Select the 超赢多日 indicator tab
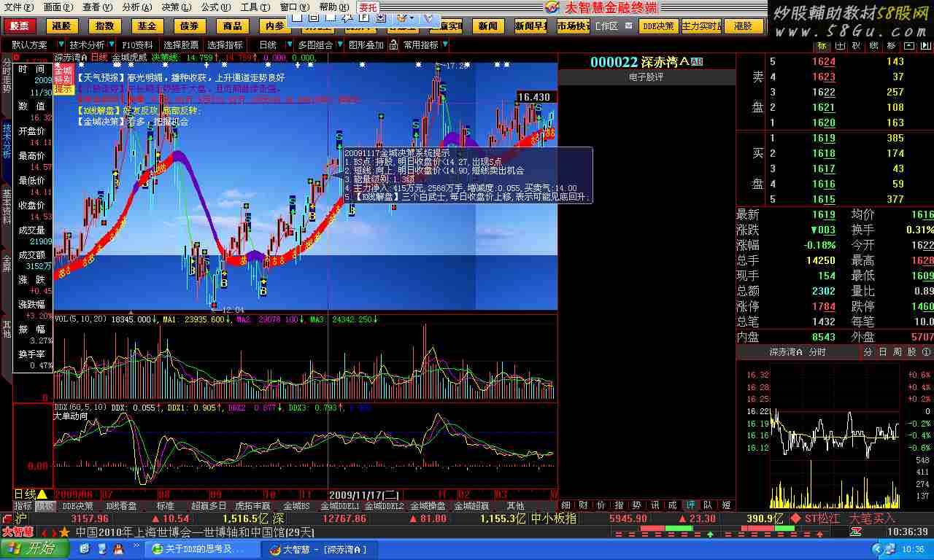Image resolution: width=934 pixels, height=560 pixels. point(209,505)
